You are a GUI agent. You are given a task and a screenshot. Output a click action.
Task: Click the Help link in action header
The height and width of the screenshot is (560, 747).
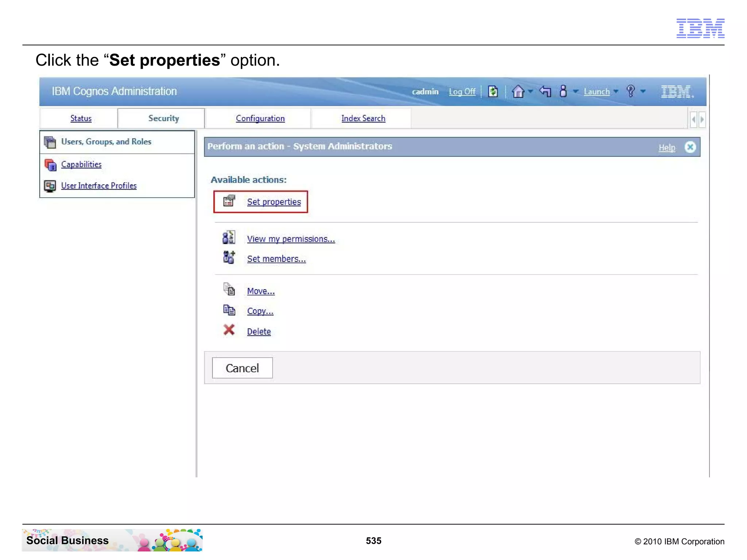[x=667, y=148]
